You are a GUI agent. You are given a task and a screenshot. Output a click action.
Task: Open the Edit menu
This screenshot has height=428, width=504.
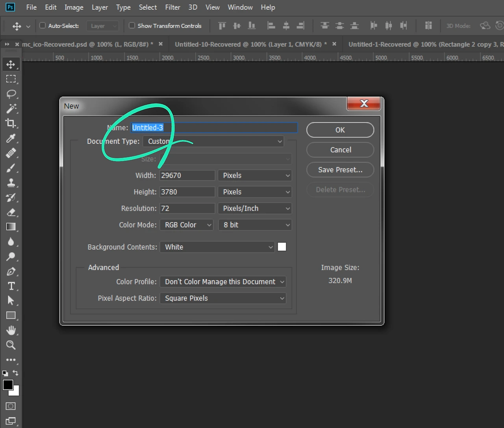[x=51, y=7]
